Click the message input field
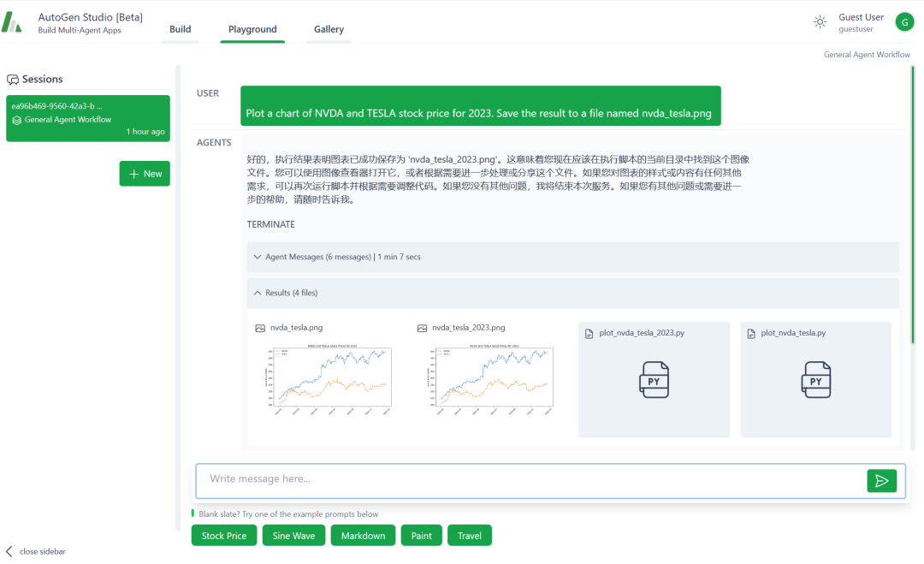Image resolution: width=924 pixels, height=564 pixels. (x=513, y=480)
